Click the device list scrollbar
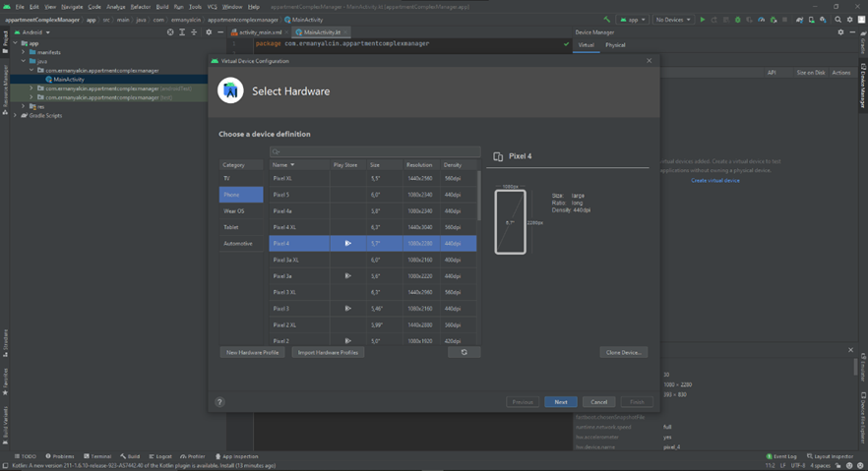Image resolution: width=868 pixels, height=471 pixels. click(479, 197)
